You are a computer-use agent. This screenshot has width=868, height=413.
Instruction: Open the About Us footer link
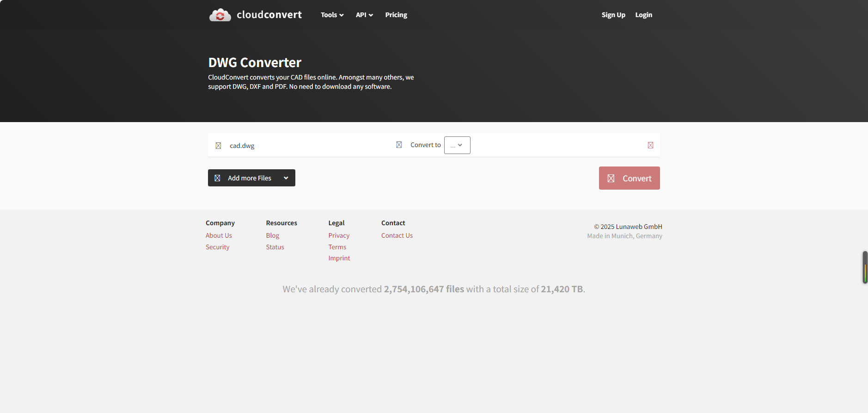tap(219, 235)
